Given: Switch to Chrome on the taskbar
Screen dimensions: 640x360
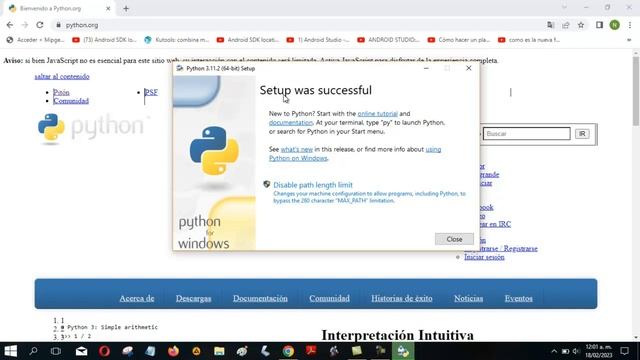Looking at the screenshot, I should click(288, 351).
